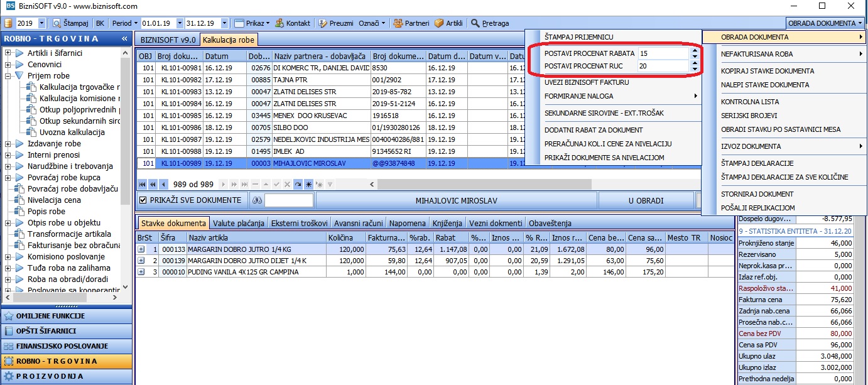The width and height of the screenshot is (868, 385).
Task: Open the start date 01.01.19 picker
Action: [x=180, y=23]
